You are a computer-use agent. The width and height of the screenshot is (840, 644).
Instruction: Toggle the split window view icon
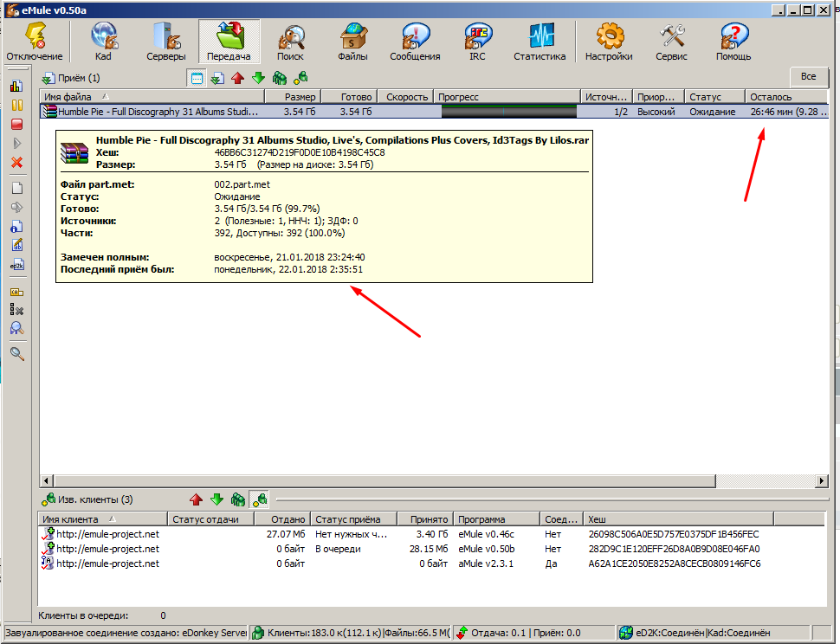(x=197, y=78)
